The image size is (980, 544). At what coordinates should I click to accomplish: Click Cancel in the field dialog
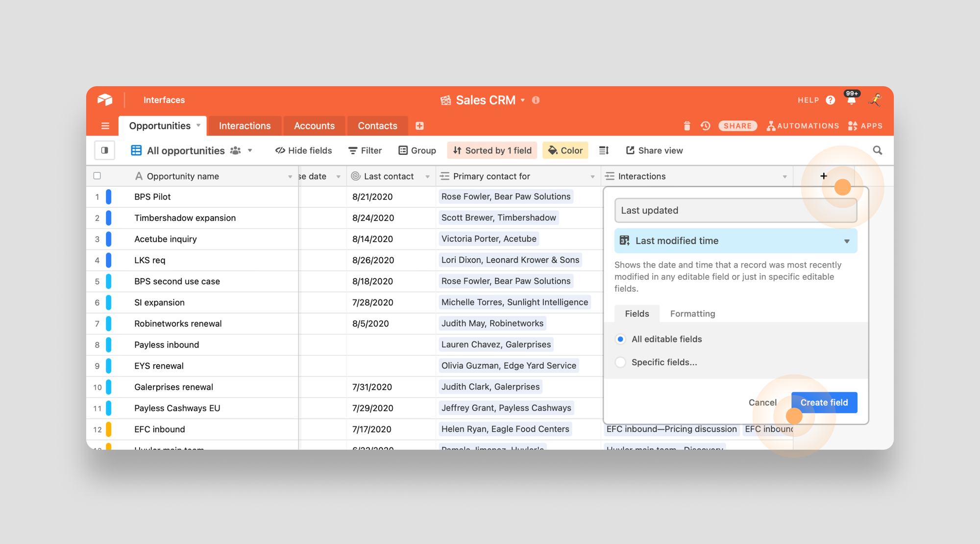point(762,402)
